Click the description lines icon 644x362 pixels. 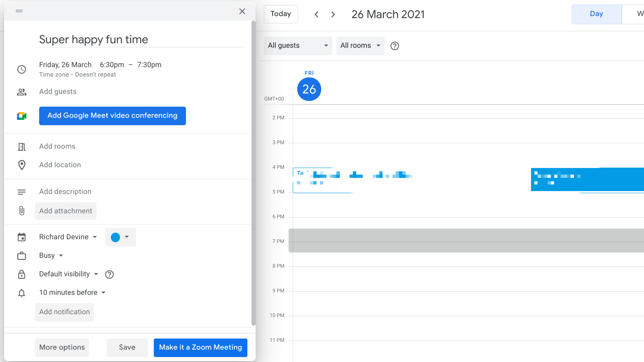coord(21,192)
